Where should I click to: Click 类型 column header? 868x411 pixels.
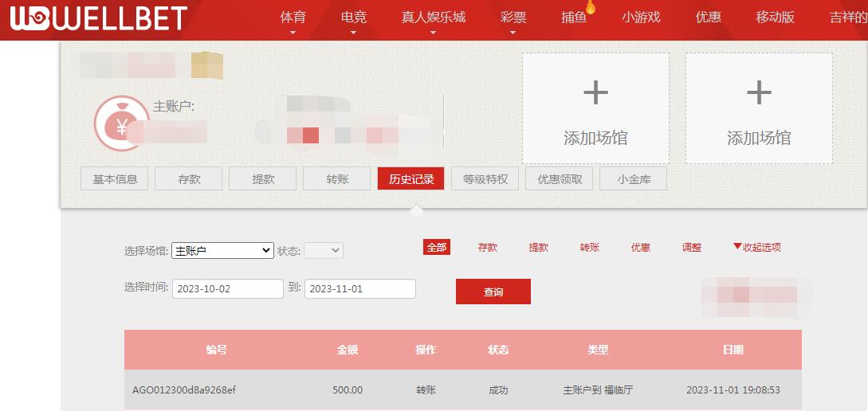click(x=598, y=350)
